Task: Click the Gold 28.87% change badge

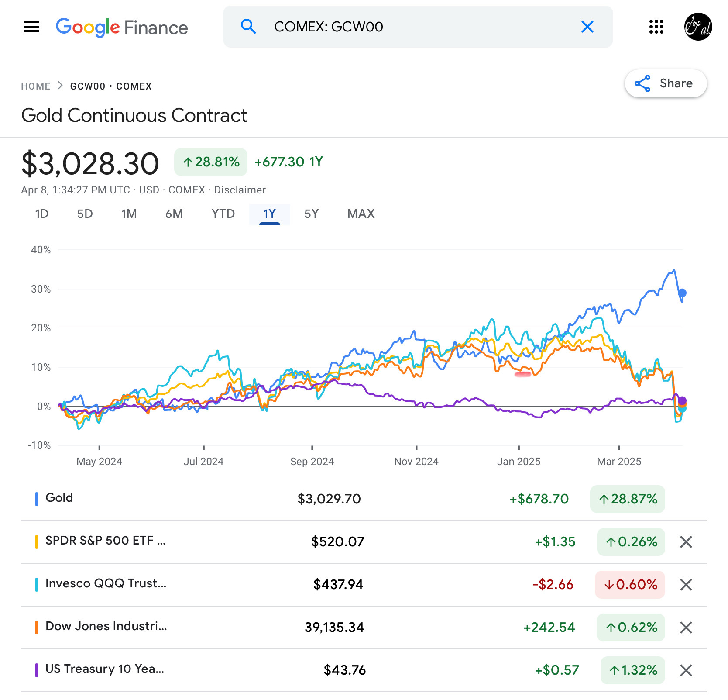Action: pyautogui.click(x=628, y=499)
